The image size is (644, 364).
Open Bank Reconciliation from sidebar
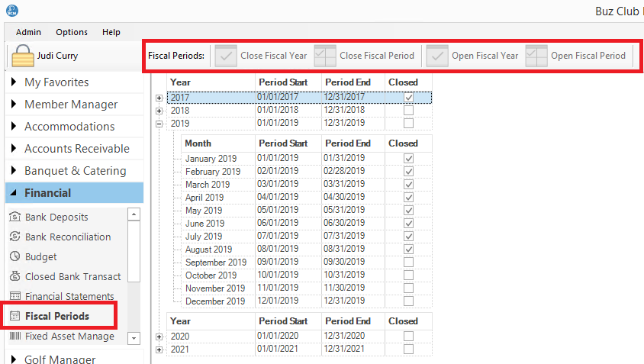point(67,237)
